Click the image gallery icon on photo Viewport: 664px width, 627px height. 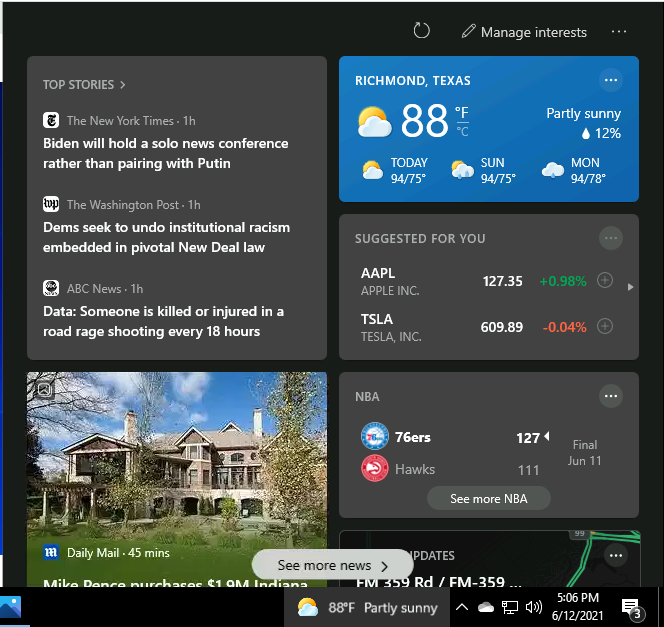click(44, 389)
